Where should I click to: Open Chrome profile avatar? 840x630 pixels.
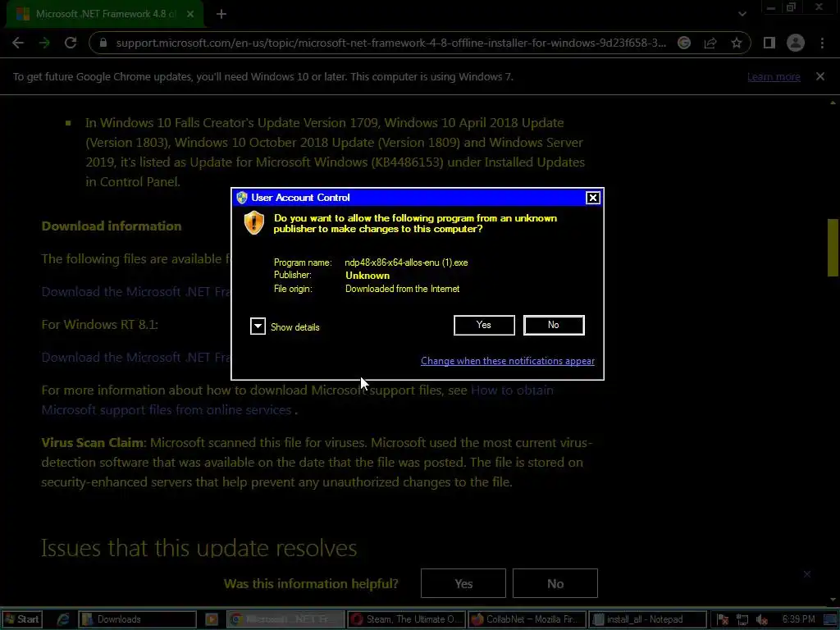[796, 43]
